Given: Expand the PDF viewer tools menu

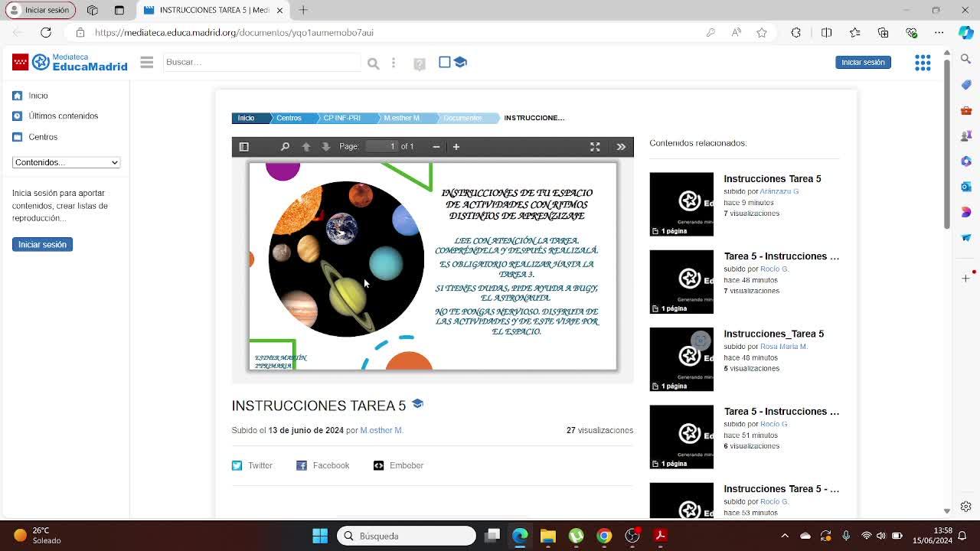Looking at the screenshot, I should tap(621, 147).
